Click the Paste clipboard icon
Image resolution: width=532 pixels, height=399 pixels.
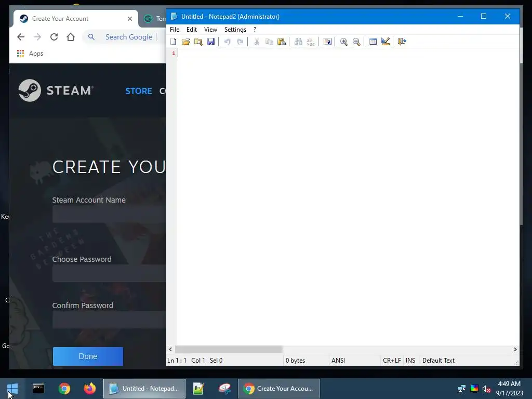coord(282,42)
